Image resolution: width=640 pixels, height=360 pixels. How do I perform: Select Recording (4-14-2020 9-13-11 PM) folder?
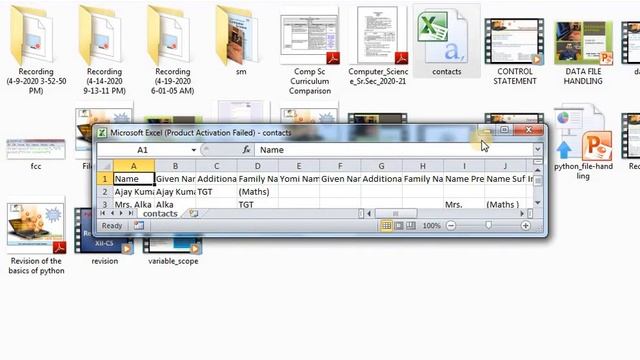click(104, 49)
